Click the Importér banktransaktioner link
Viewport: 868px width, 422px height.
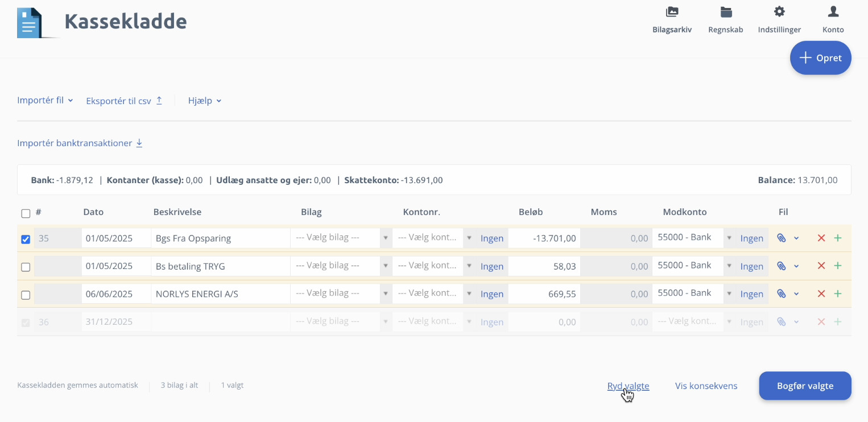tap(80, 143)
